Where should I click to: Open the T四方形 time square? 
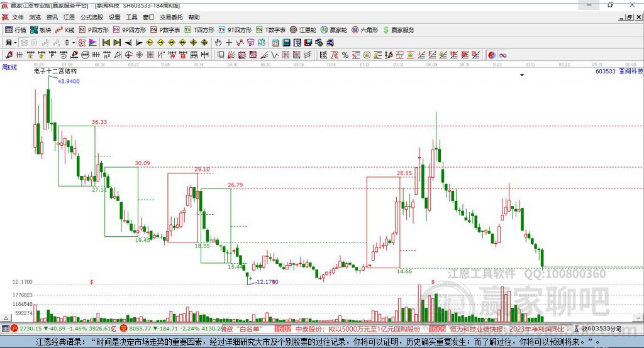[199, 30]
